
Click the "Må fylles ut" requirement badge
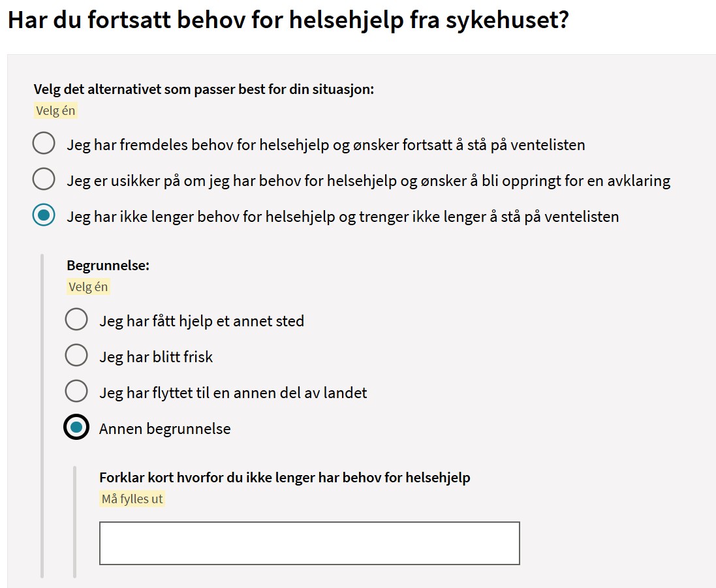(x=132, y=499)
